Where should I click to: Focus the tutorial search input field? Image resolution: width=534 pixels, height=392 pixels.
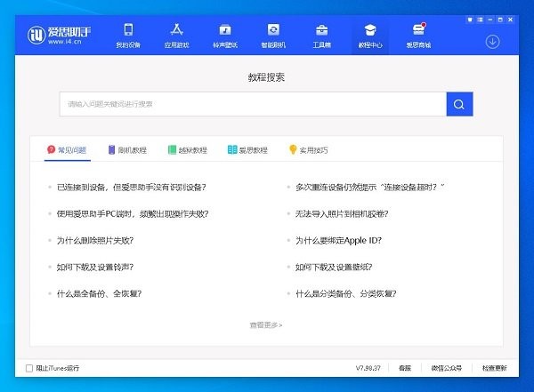click(254, 104)
